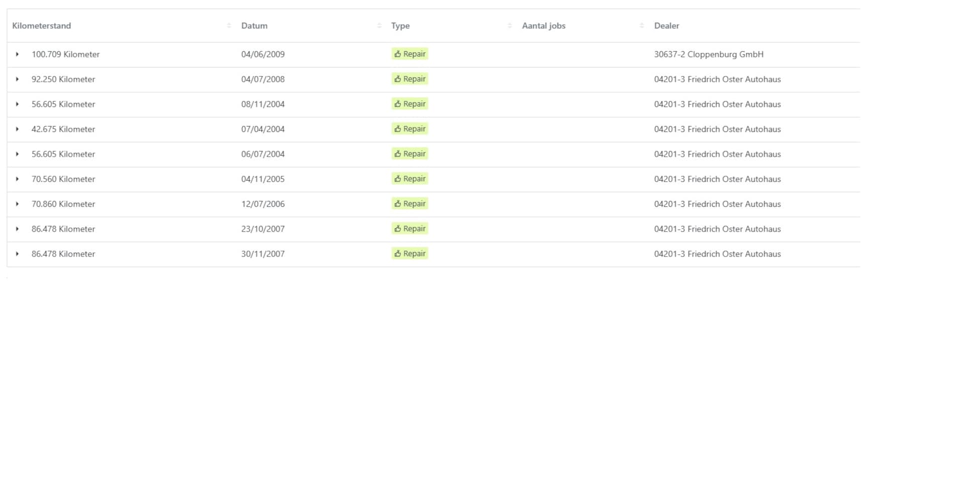The height and width of the screenshot is (482, 980).
Task: Expand the row dated 30/11/2007
Action: pyautogui.click(x=17, y=254)
